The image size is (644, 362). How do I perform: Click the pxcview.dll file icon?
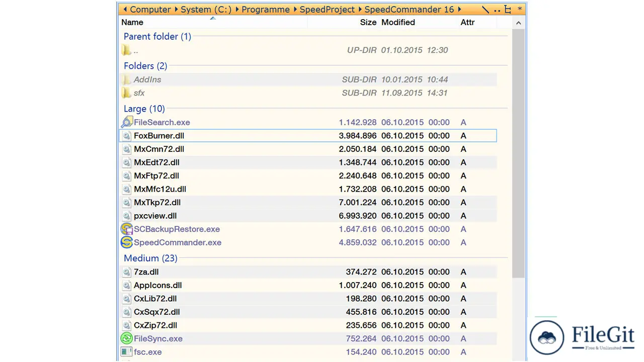127,216
